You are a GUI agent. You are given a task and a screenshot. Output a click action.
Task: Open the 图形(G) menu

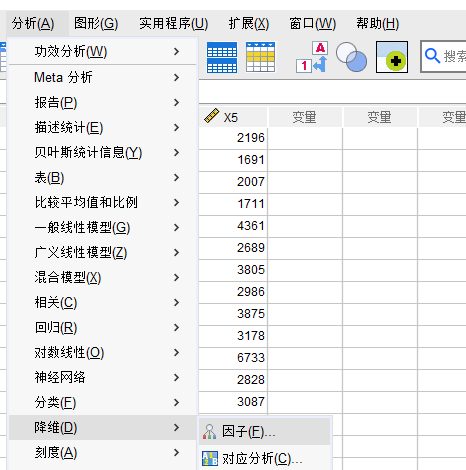(96, 24)
